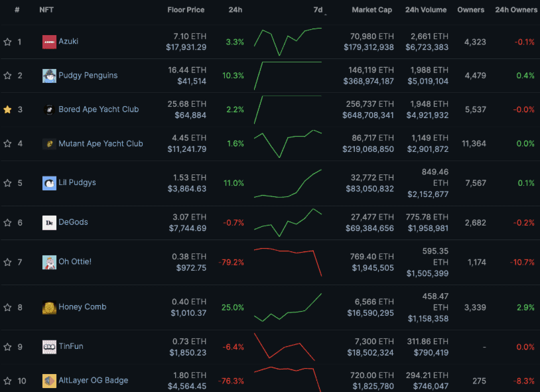
Task: Remove Bored Ape Yacht Club from favorites
Action: coord(8,109)
